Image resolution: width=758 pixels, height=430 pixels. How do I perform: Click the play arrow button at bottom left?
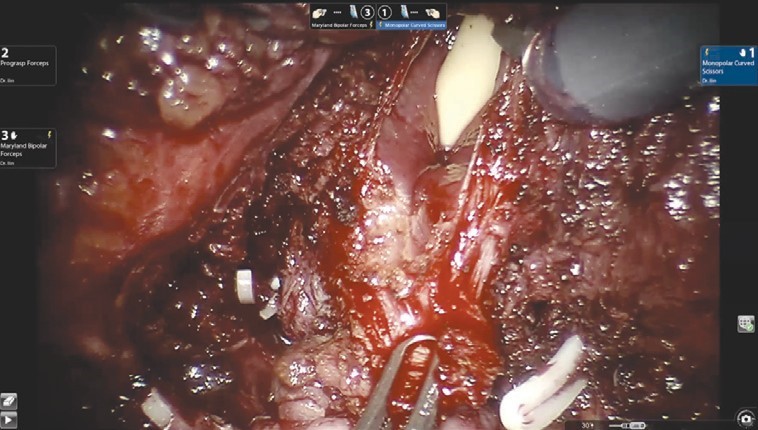[8, 420]
